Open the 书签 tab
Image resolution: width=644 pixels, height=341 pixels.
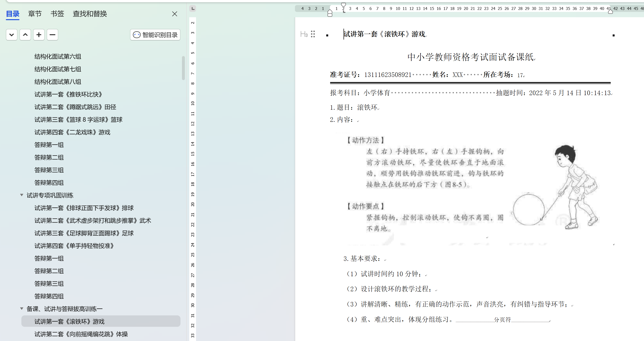tap(57, 14)
